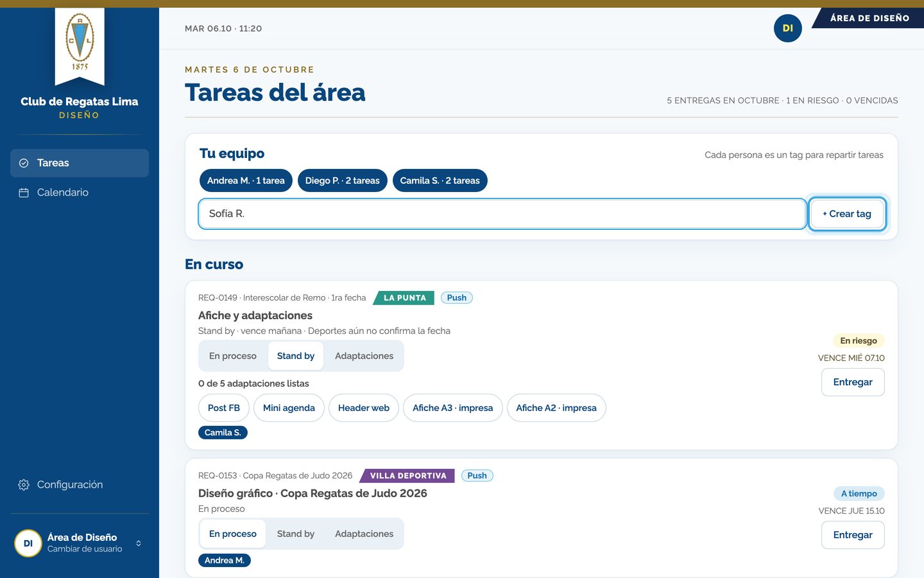Click the Push label on REQ-0149
This screenshot has width=924, height=578.
click(x=457, y=298)
